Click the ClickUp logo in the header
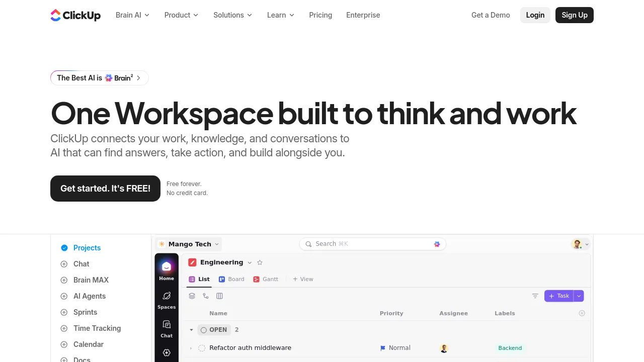644x362 pixels. (x=75, y=15)
